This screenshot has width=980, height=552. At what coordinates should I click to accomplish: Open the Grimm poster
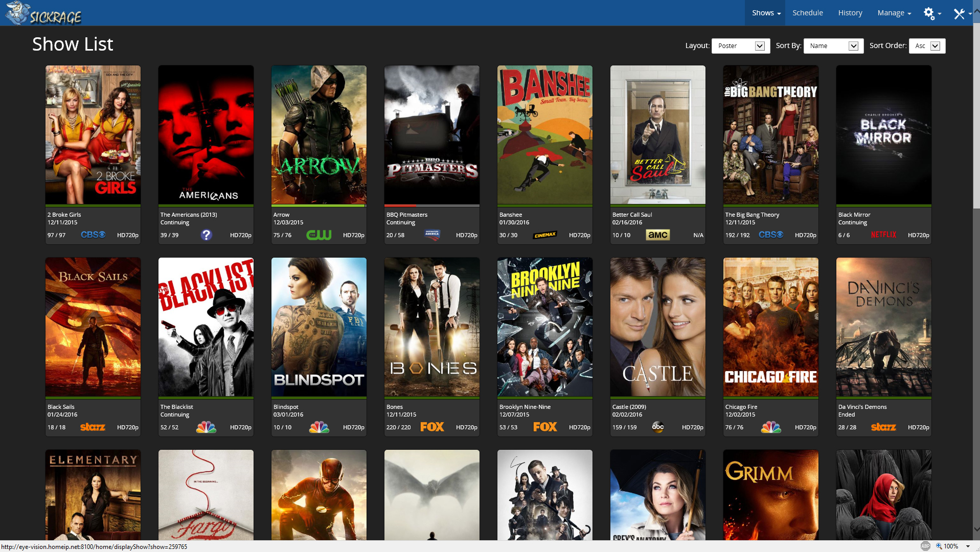771,495
